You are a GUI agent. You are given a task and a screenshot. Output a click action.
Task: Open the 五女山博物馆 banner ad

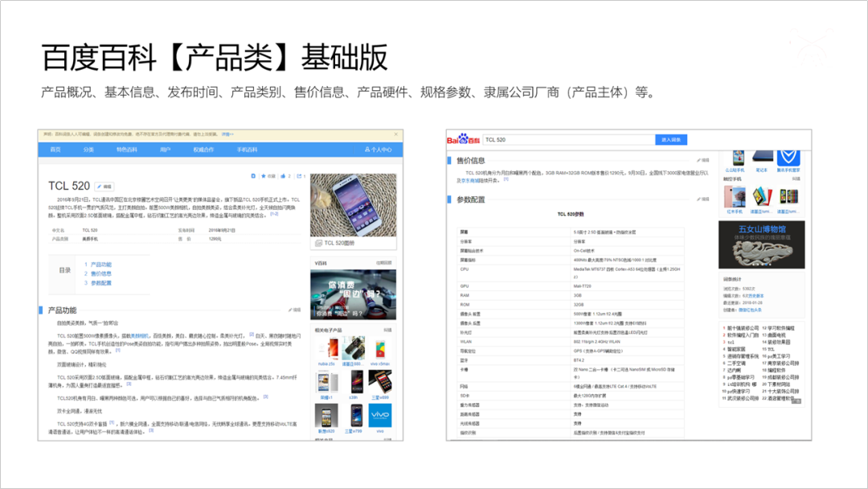[762, 244]
